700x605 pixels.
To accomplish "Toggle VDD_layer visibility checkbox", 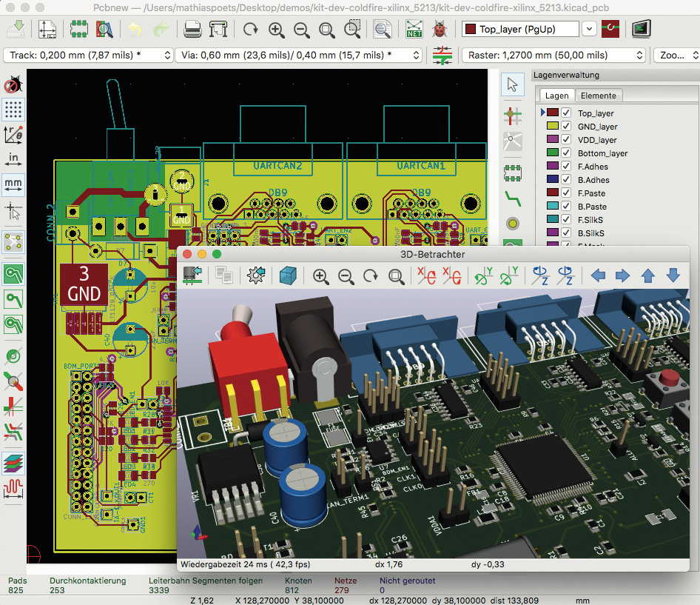I will [x=566, y=140].
